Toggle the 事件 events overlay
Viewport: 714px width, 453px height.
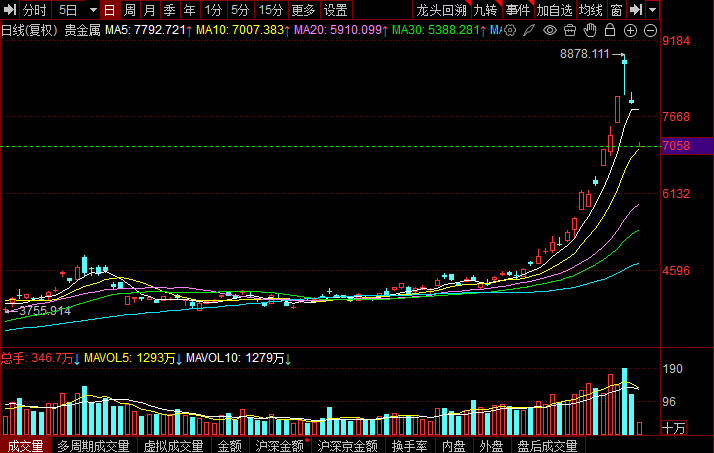point(518,10)
